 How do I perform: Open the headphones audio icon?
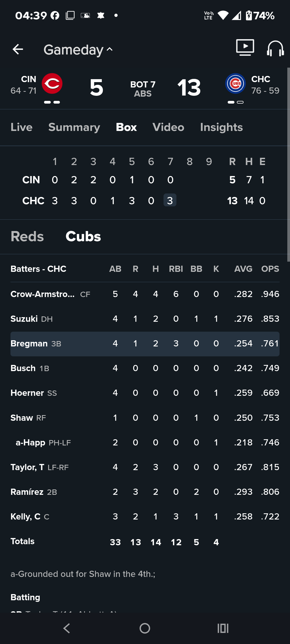275,48
